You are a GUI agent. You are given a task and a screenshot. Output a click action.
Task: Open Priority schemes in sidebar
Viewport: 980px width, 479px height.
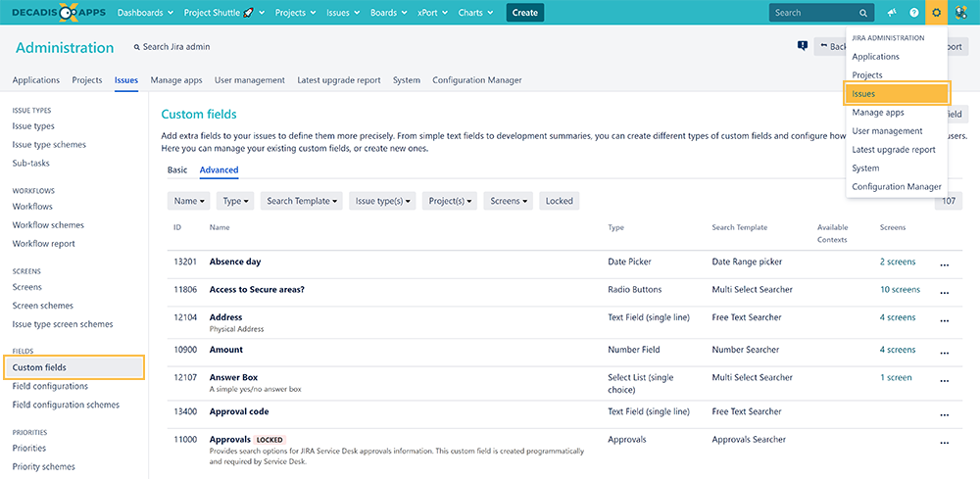44,466
